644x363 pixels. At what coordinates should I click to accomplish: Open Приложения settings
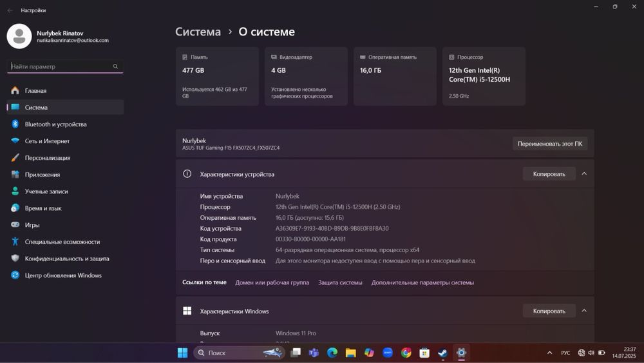(x=65, y=175)
